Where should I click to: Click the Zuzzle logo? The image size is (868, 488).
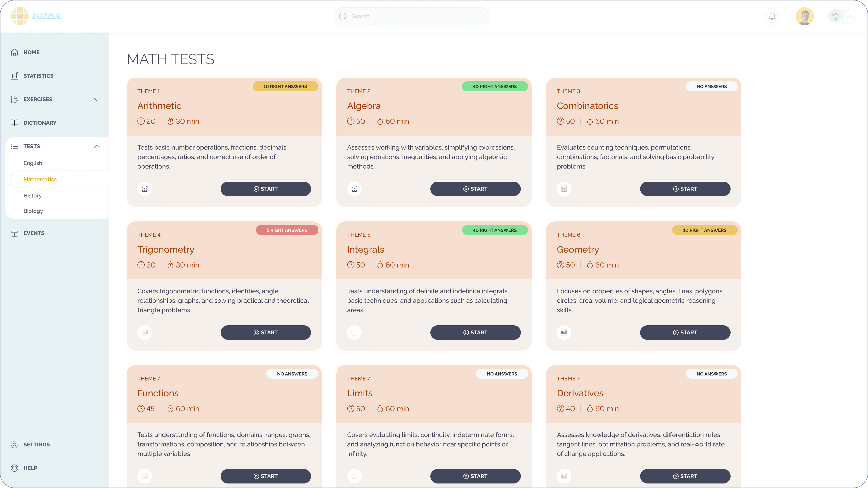36,16
